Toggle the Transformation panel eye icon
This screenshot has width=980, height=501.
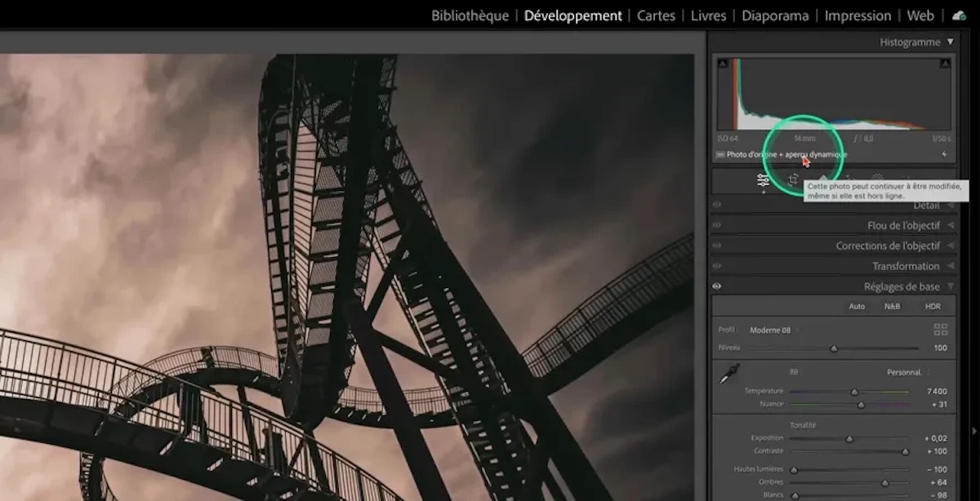[717, 266]
